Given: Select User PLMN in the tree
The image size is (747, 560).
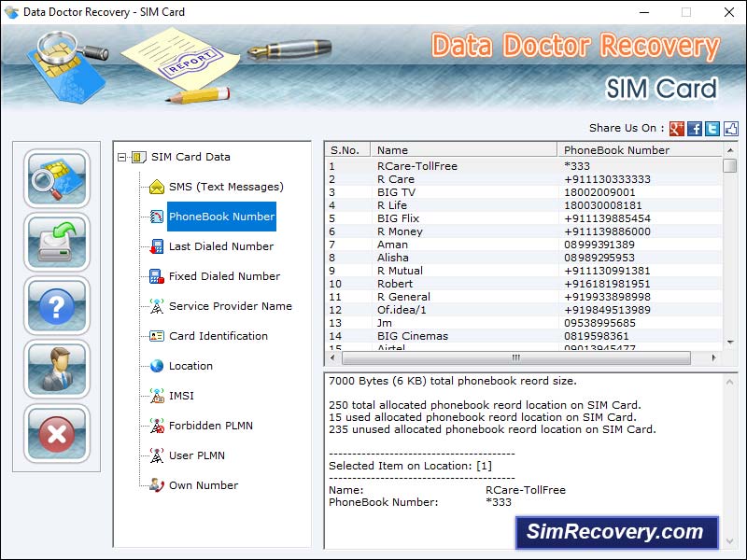Looking at the screenshot, I should [197, 455].
